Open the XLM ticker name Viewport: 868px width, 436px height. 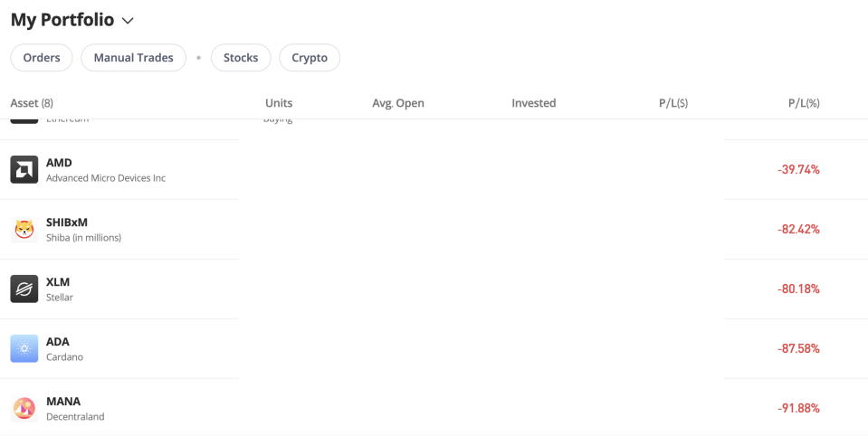pos(58,282)
